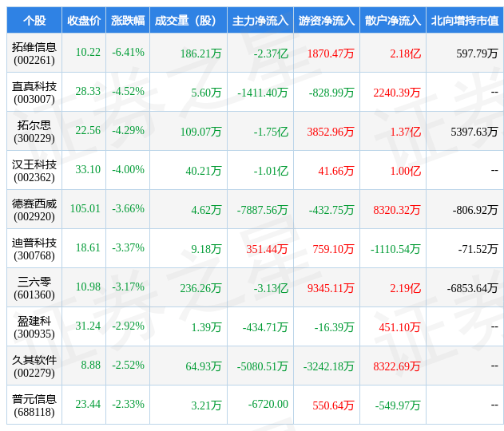Click volume cell 109.07万
Viewport: 504px width, 431px height.
point(201,132)
